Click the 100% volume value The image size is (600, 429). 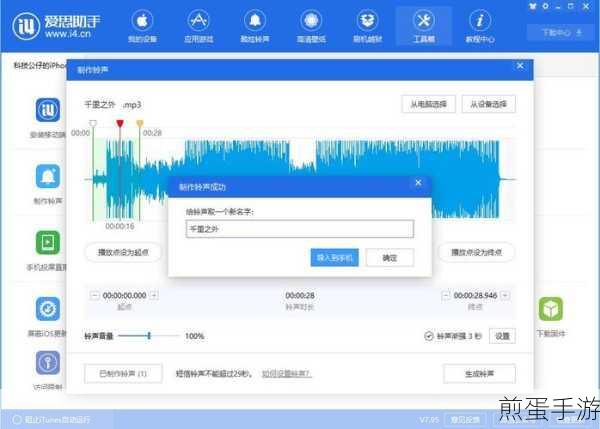click(x=194, y=336)
